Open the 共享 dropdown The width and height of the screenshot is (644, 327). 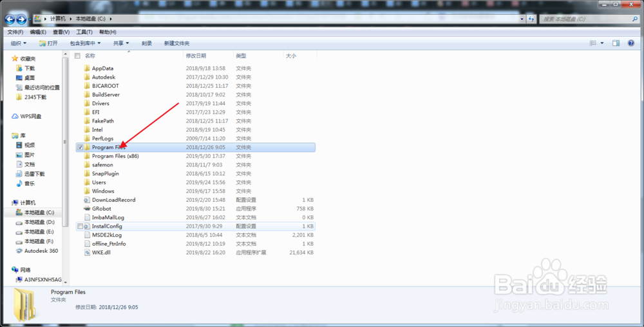(121, 43)
